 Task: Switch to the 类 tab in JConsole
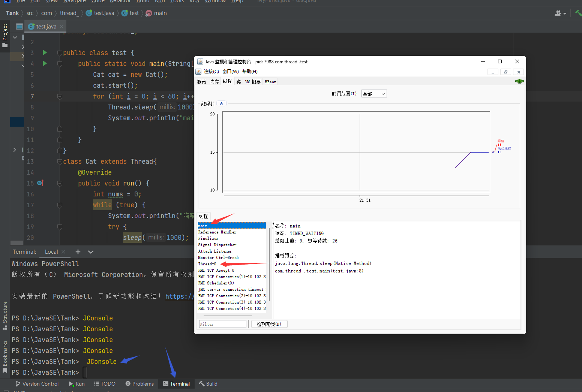(238, 82)
